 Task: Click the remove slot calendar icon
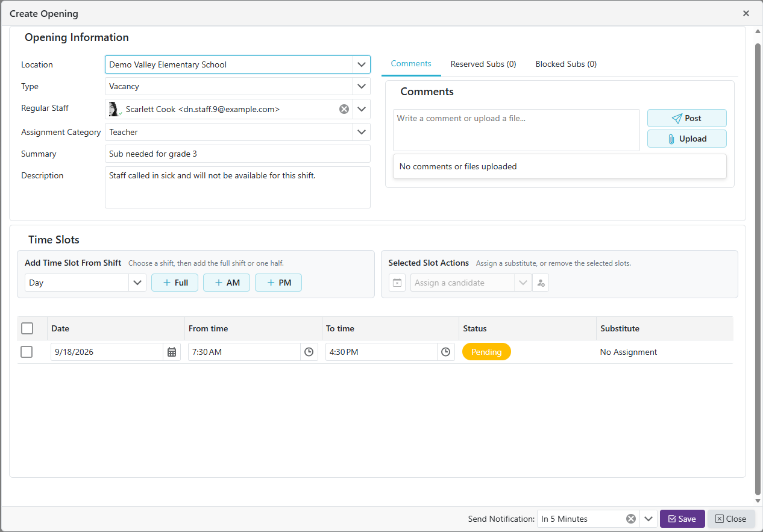397,283
